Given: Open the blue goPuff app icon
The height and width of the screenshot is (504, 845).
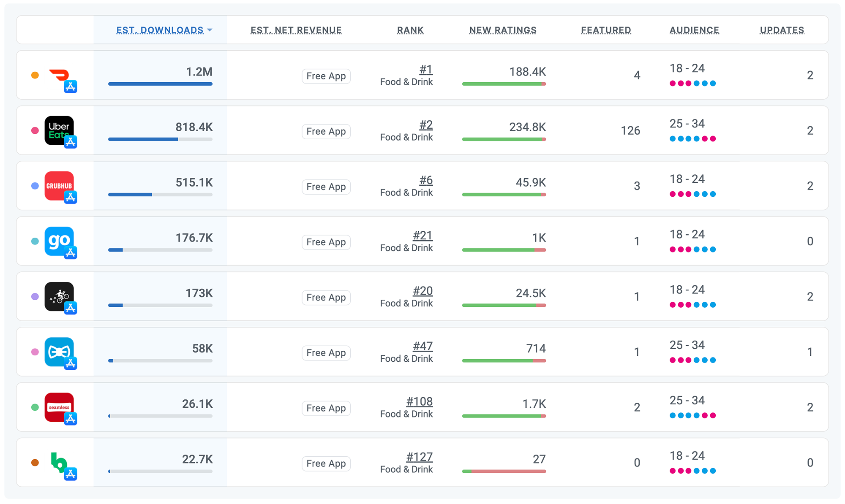Looking at the screenshot, I should coord(59,241).
